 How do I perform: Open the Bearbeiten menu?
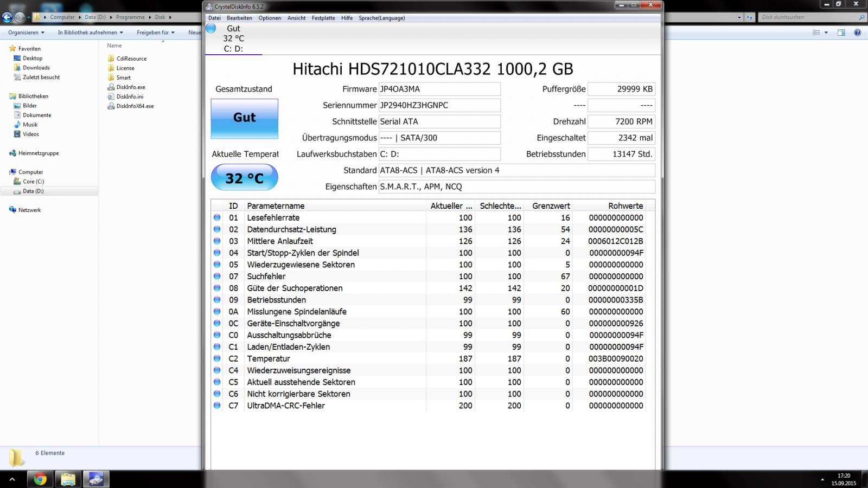point(239,18)
